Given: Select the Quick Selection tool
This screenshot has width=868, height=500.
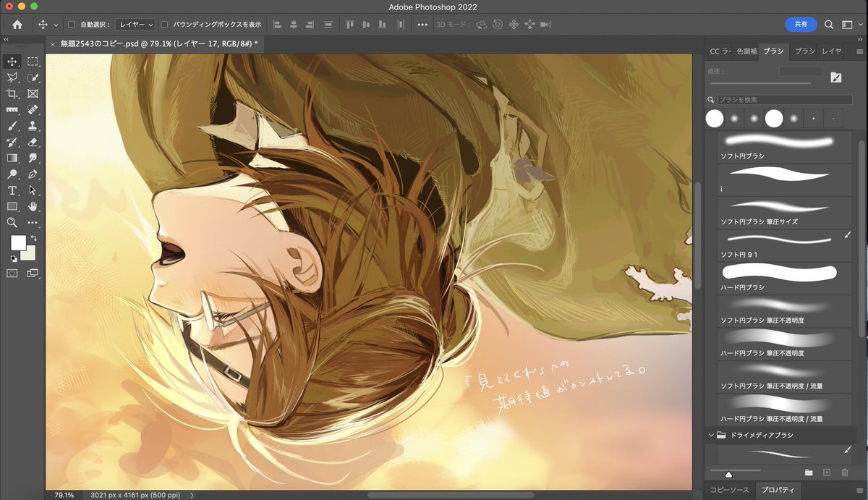Looking at the screenshot, I should click(x=33, y=77).
